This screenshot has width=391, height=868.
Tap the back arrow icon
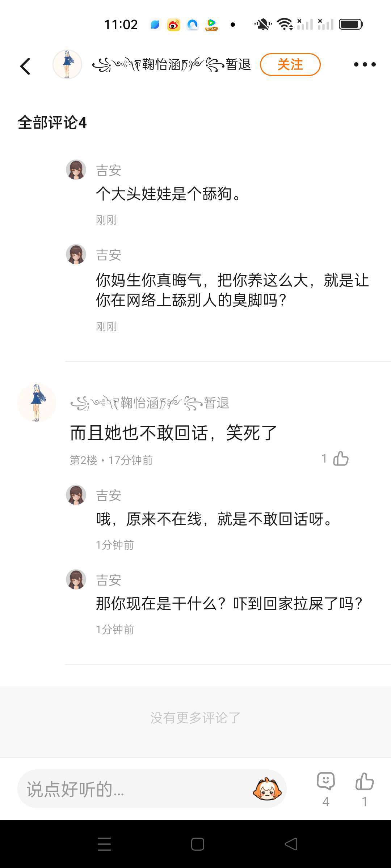(25, 66)
